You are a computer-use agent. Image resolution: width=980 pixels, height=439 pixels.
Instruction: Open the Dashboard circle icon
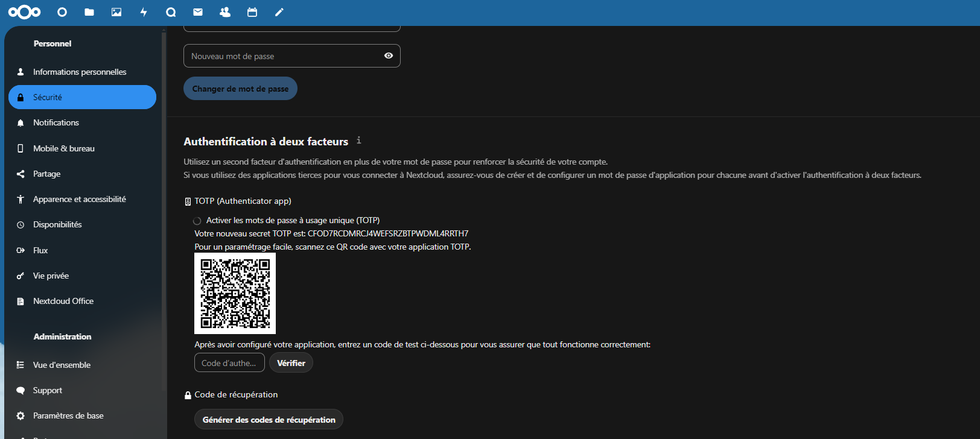(62, 12)
